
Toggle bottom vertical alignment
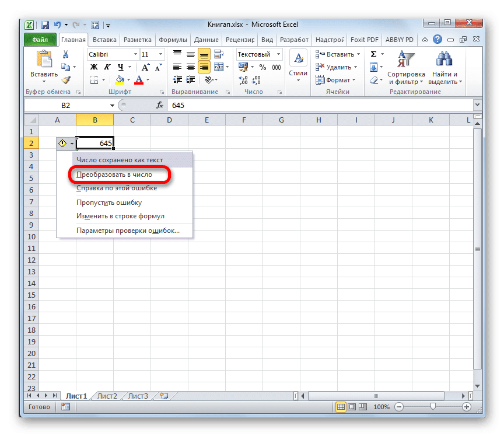(204, 54)
